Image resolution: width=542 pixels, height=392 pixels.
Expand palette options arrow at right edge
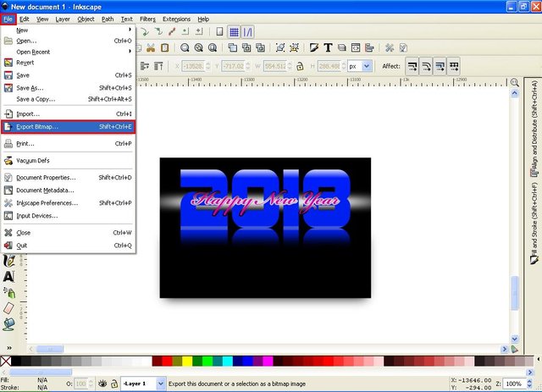(x=539, y=360)
